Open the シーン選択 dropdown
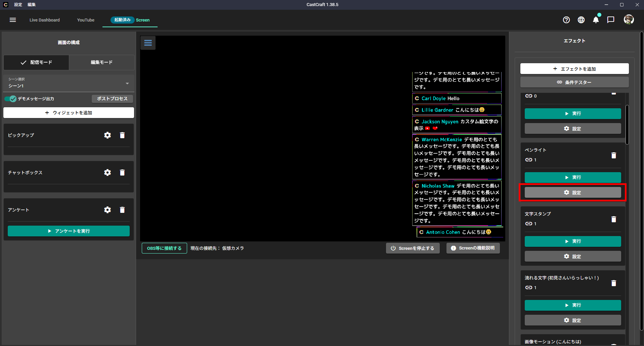This screenshot has height=346, width=644. point(69,83)
